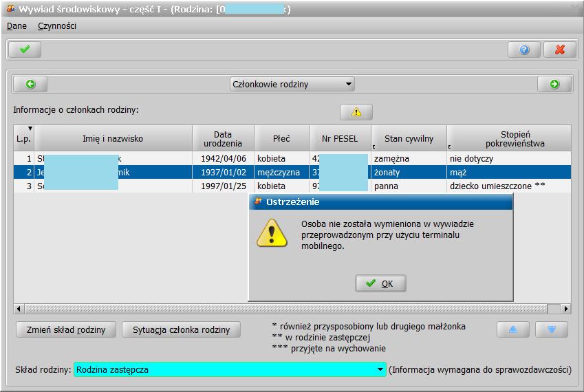Click the Stopień pokrewieństwa column header
This screenshot has width=584, height=392.
pyautogui.click(x=509, y=138)
